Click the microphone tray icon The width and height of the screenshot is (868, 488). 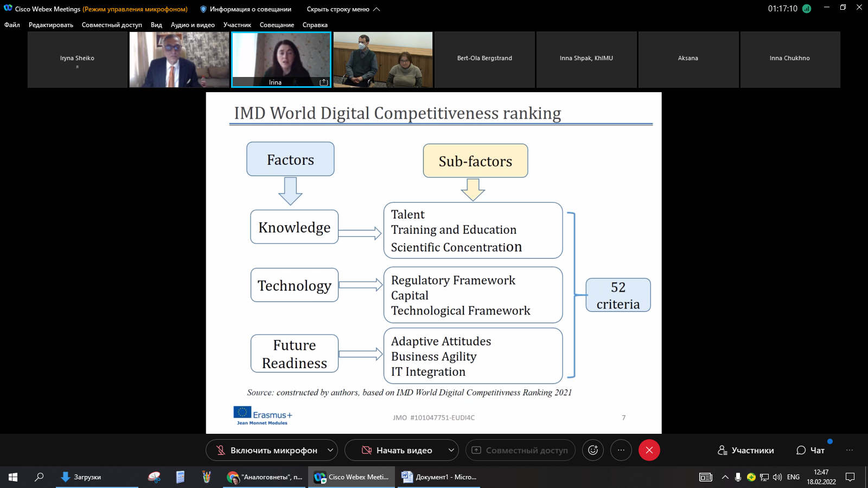[738, 477]
